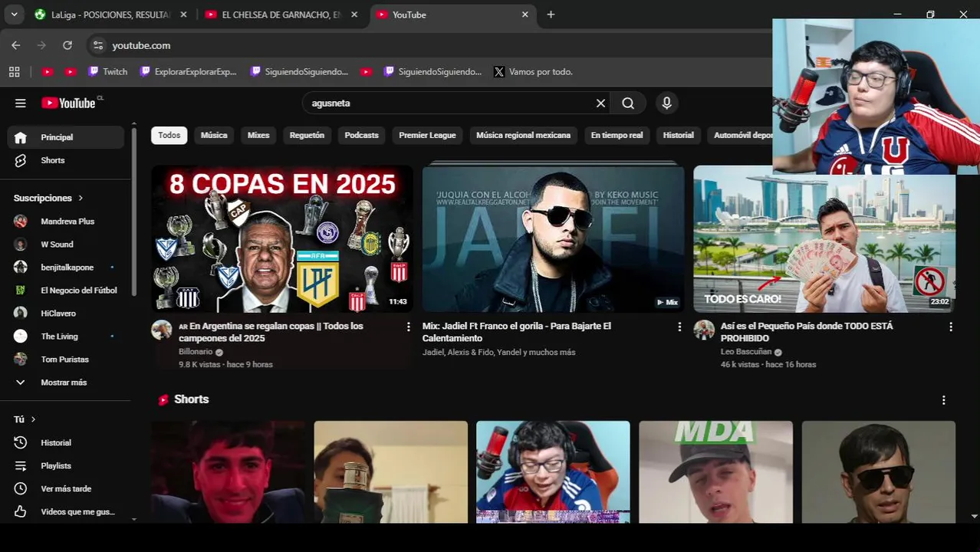This screenshot has height=552, width=980.
Task: Open a new browser tab
Action: click(551, 15)
